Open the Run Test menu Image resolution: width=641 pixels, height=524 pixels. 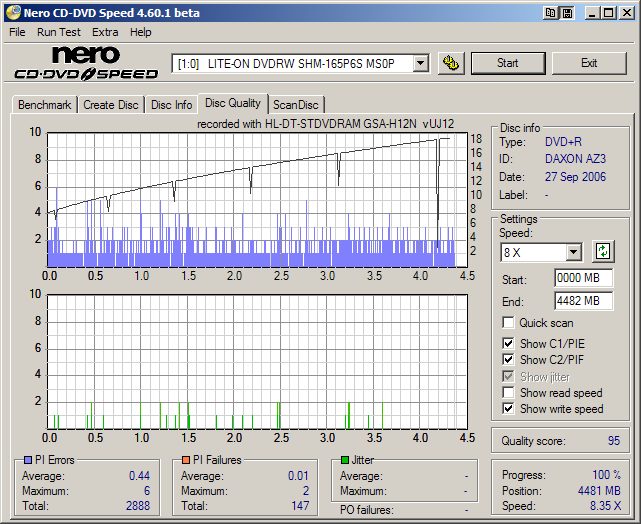coord(59,32)
